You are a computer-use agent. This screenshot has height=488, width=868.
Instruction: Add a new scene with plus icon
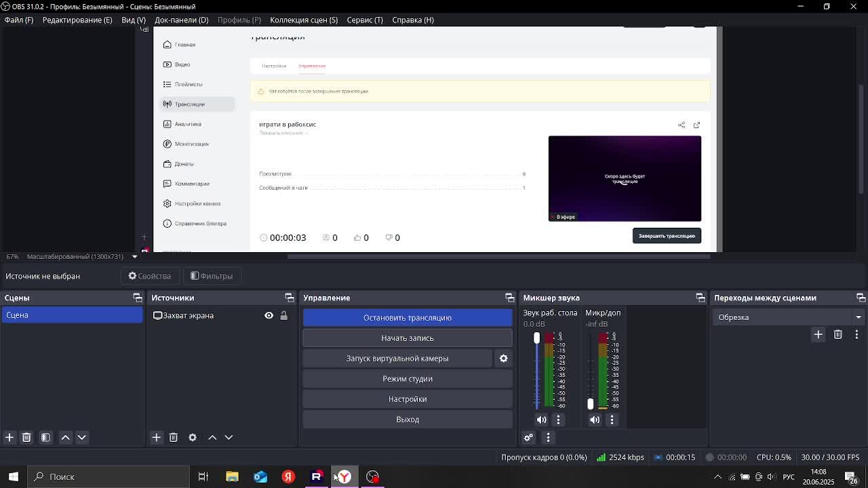pos(9,438)
